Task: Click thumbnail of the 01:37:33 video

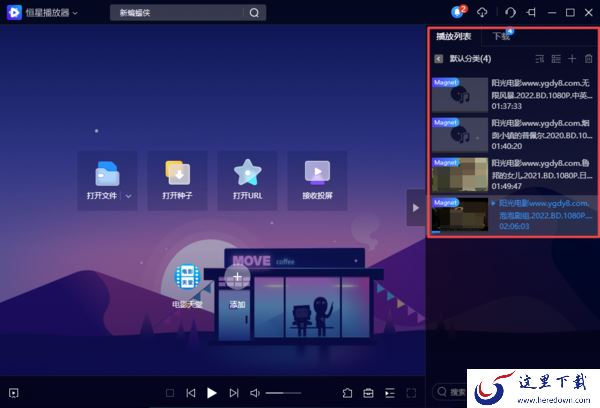Action: 460,95
